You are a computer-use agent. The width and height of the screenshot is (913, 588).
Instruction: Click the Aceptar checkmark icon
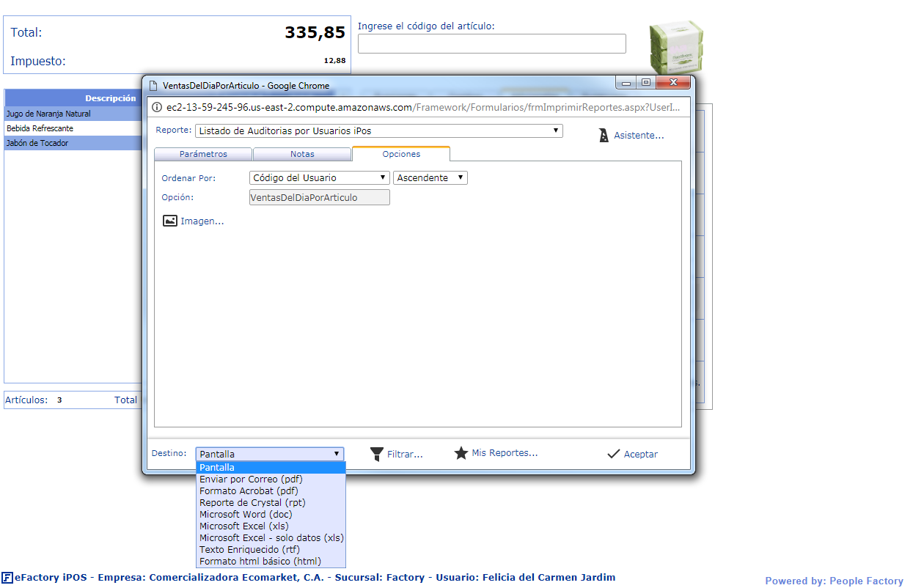[x=614, y=454]
